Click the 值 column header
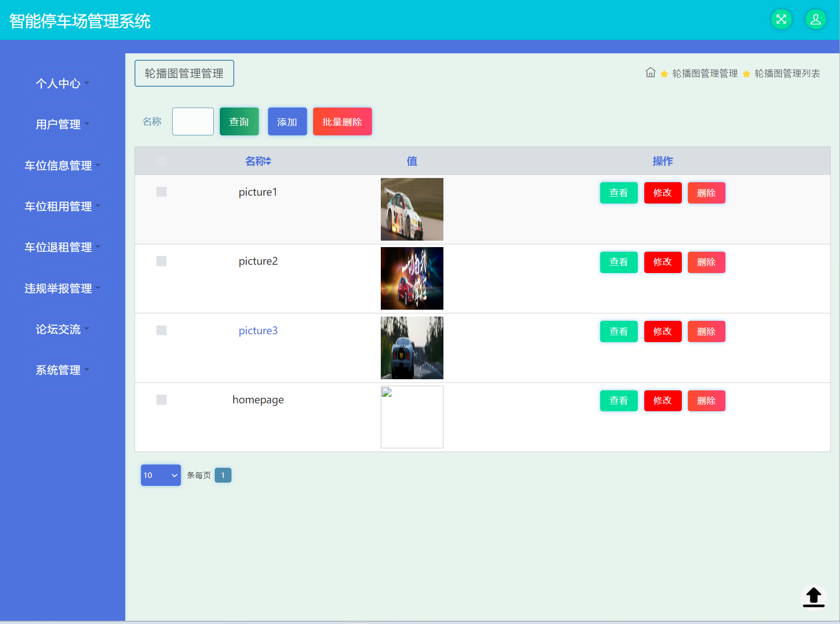 [x=412, y=161]
